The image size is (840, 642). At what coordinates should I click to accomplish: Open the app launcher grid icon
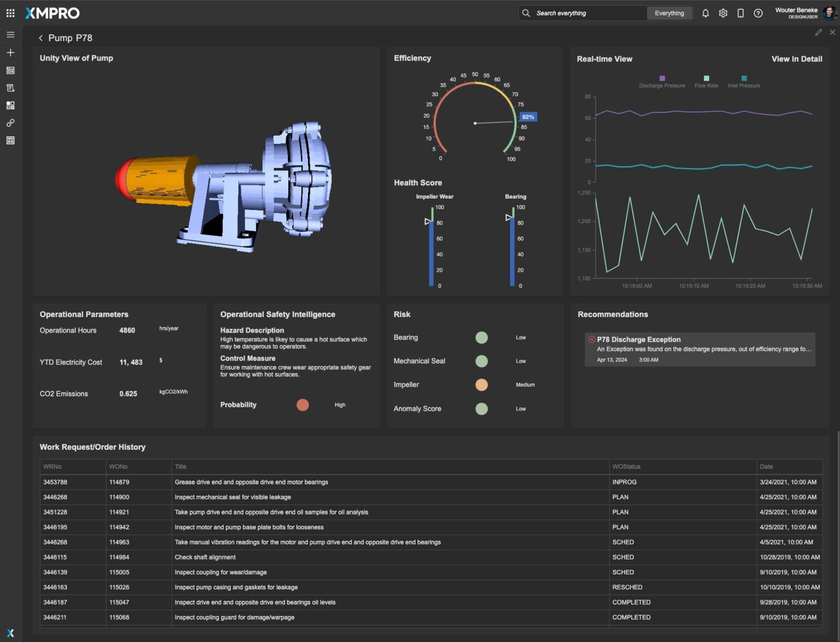pyautogui.click(x=10, y=13)
